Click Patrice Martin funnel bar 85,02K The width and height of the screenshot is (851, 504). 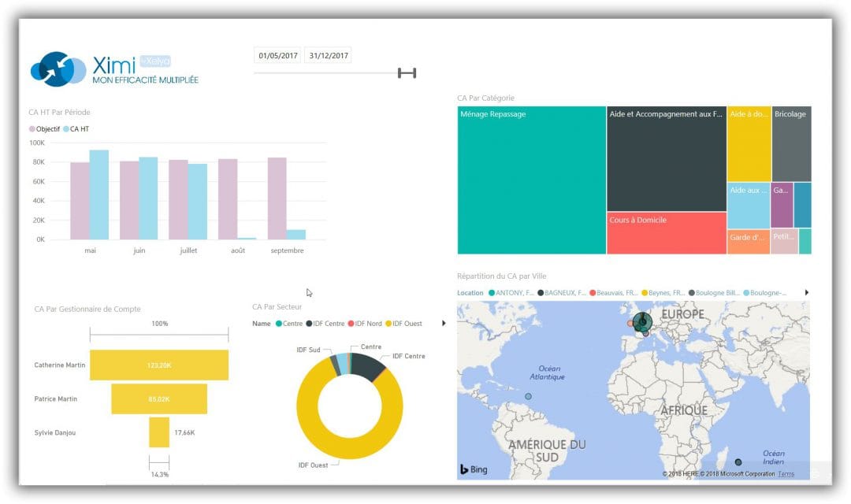(x=159, y=398)
